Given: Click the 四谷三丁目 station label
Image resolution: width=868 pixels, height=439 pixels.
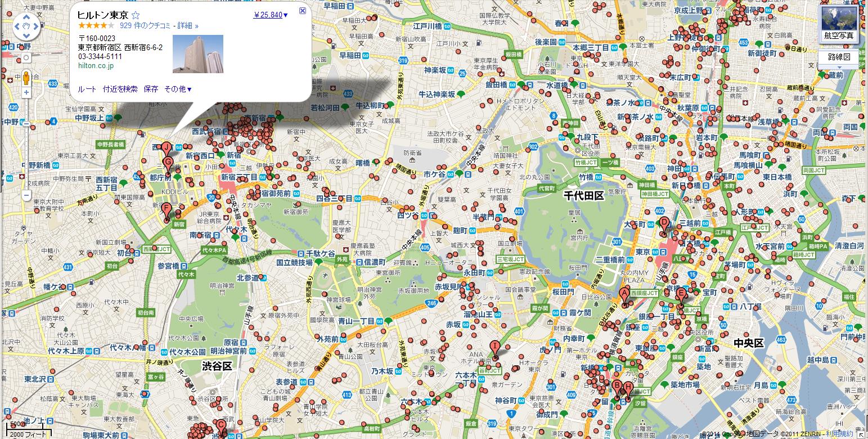Looking at the screenshot, I should (334, 198).
